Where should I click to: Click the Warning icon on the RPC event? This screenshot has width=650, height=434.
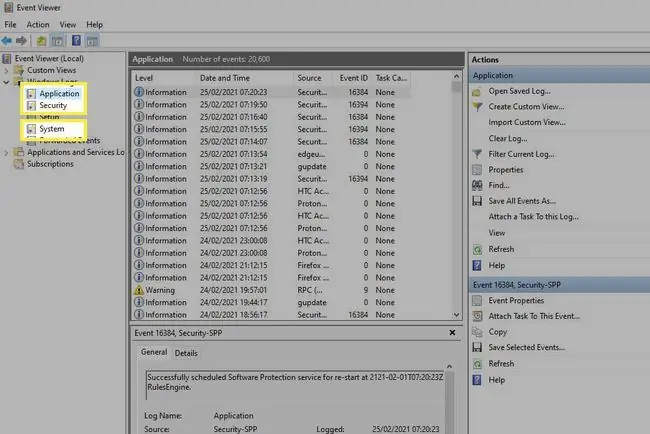(x=139, y=290)
